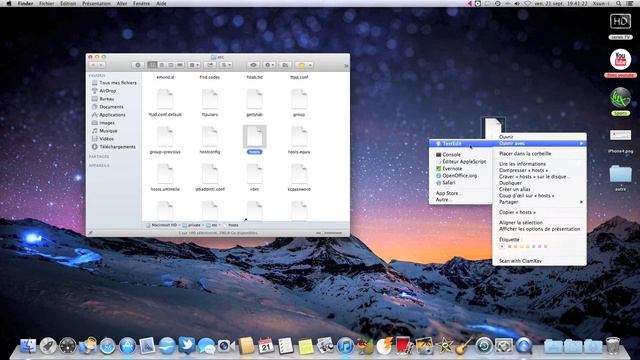Viewport: 640px width, 360px height.
Task: Select the hostconfig file icon
Action: click(210, 137)
